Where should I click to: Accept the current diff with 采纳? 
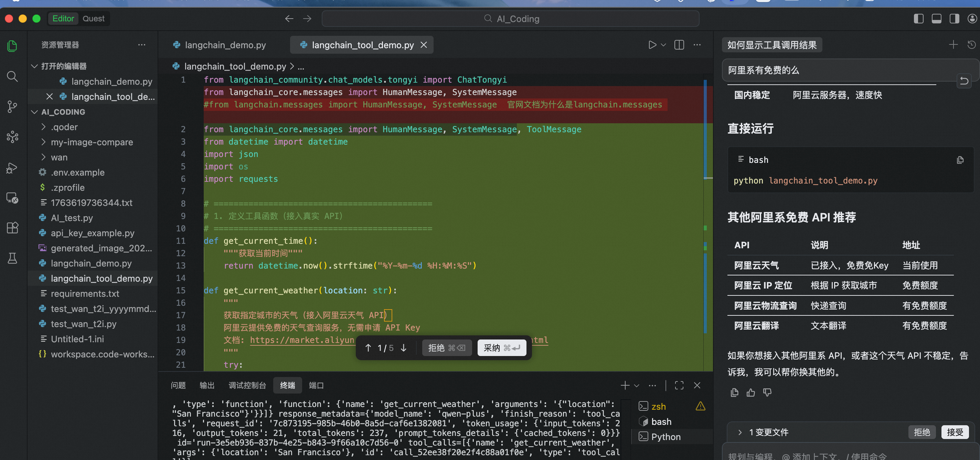501,348
